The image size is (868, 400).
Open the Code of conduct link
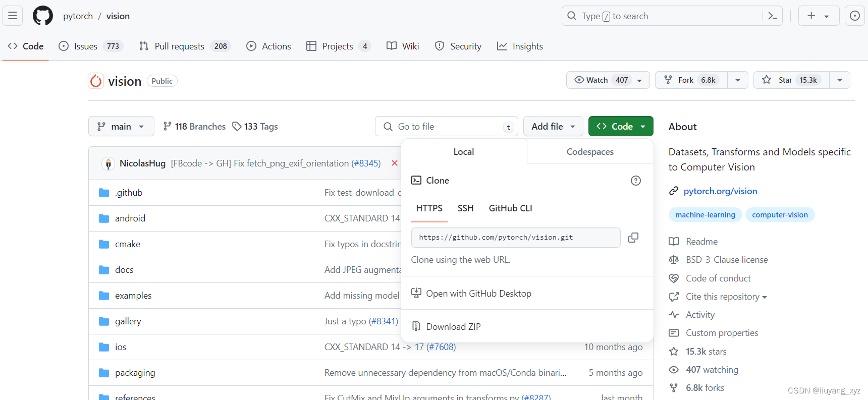718,278
